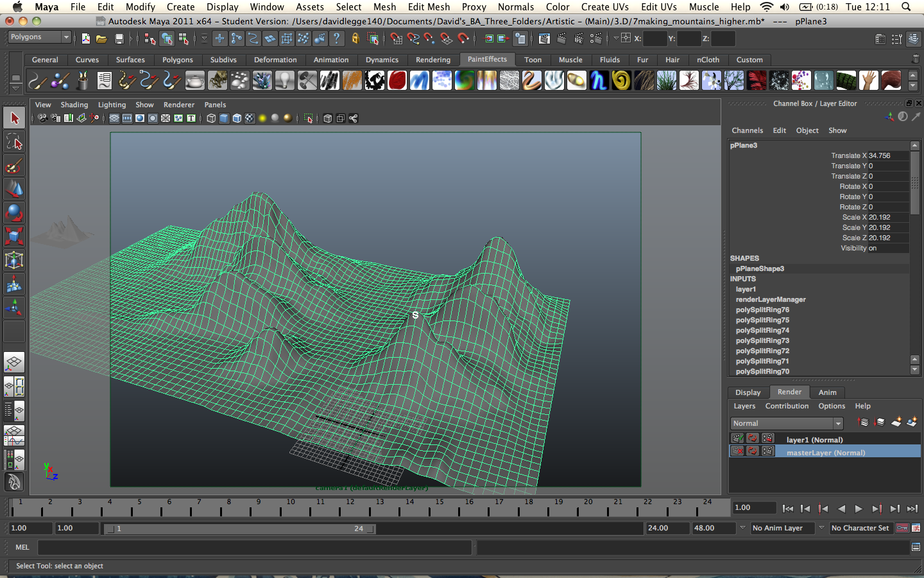Toggle renderable flag on layer1
Screen dimensions: 924x578
coord(737,439)
